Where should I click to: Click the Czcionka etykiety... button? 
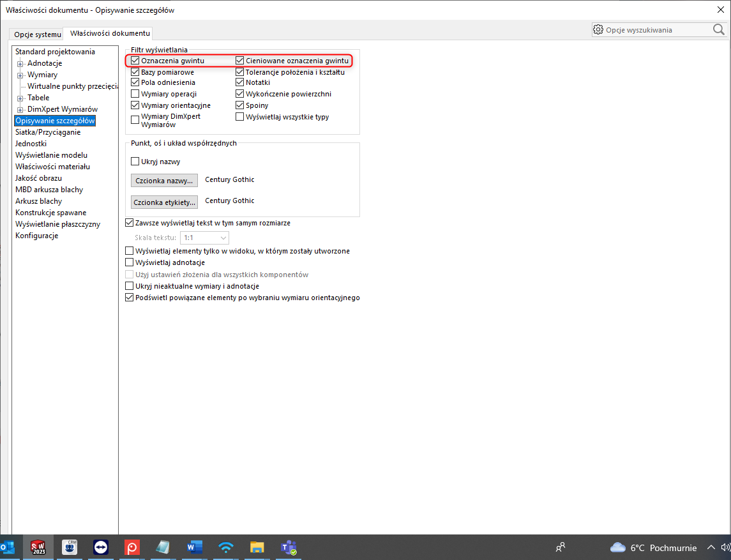point(164,202)
